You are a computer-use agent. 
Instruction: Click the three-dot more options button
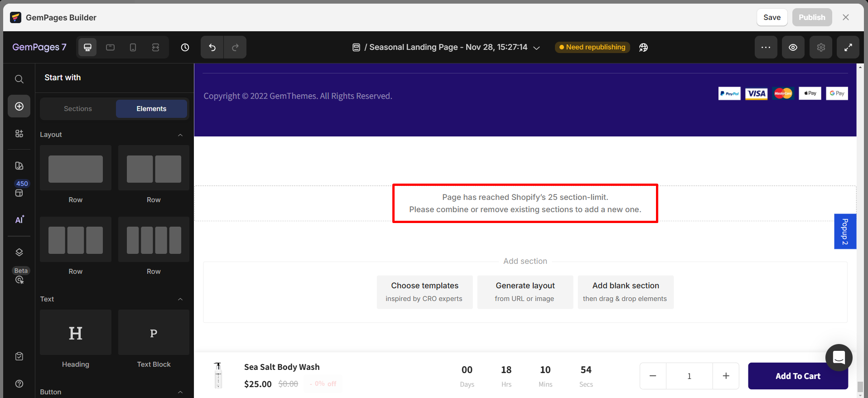click(x=766, y=48)
